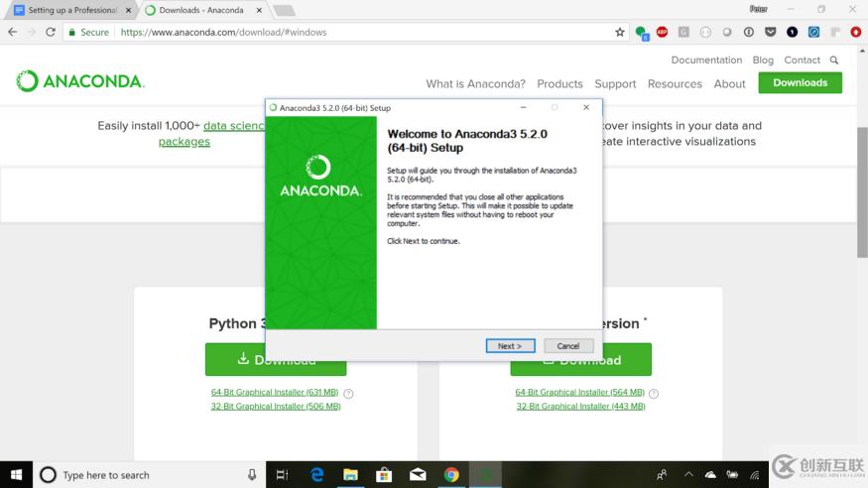Cancel the Anaconda3 Setup wizard

coord(568,346)
